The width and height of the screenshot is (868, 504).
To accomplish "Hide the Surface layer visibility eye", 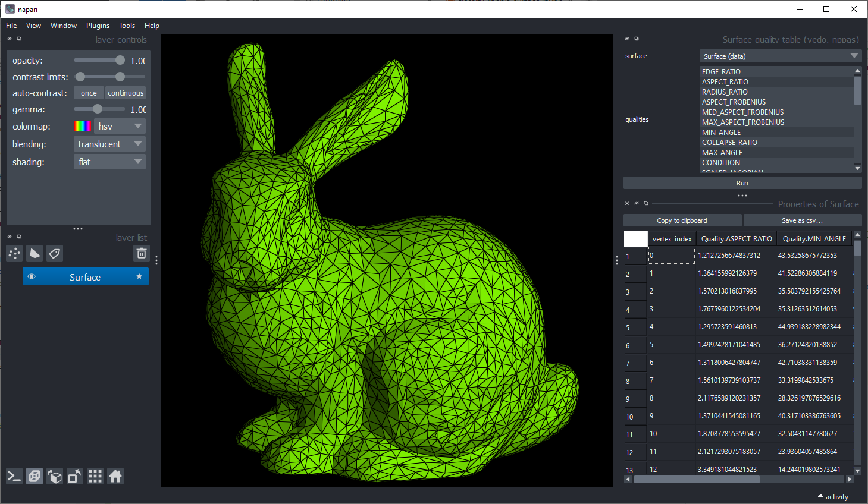I will point(32,277).
